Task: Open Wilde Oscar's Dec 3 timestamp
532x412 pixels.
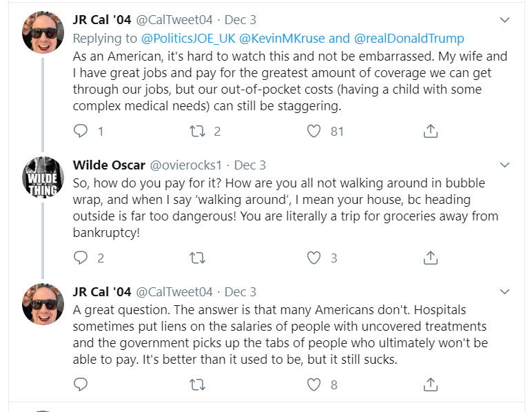Action: (249, 165)
